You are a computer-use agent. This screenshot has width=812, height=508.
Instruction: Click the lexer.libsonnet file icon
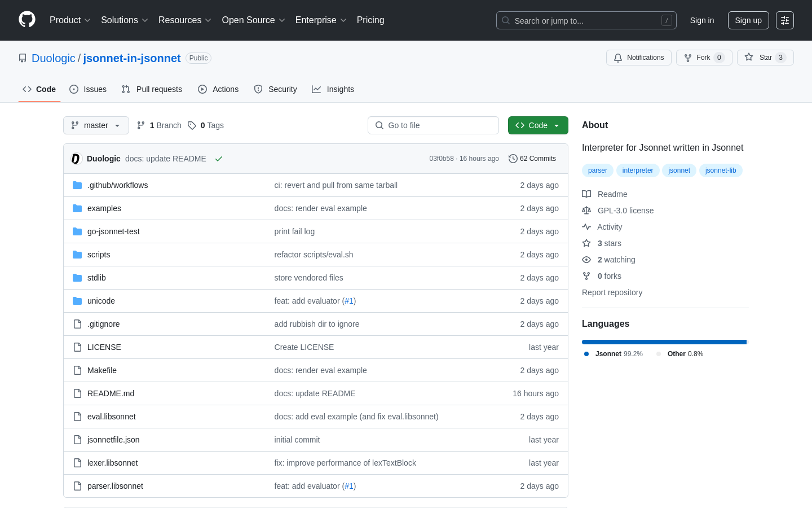pos(77,463)
